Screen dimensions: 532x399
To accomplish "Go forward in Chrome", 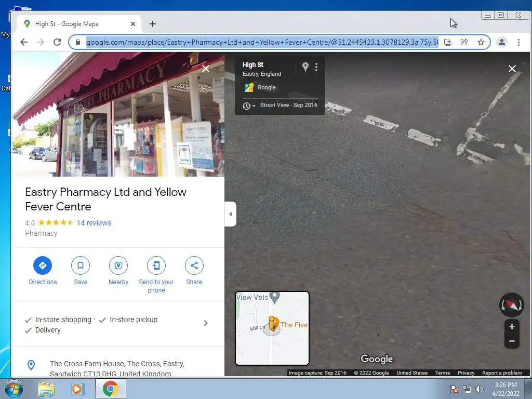I will click(x=41, y=42).
